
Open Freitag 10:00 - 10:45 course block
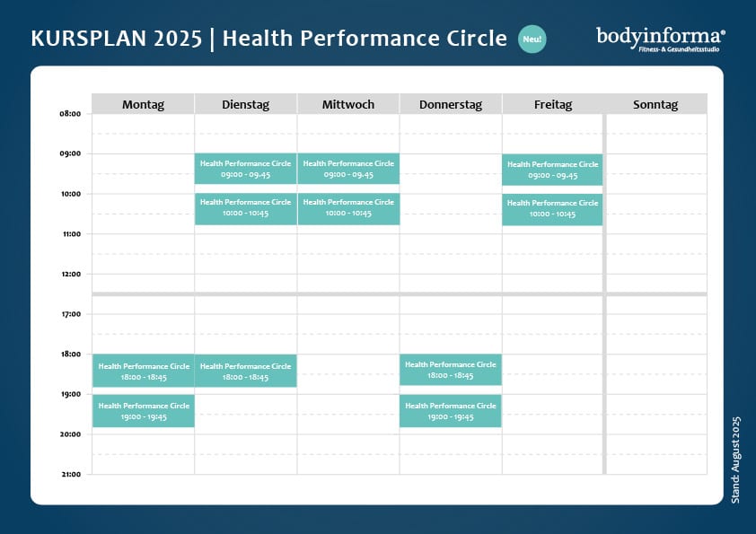[552, 210]
